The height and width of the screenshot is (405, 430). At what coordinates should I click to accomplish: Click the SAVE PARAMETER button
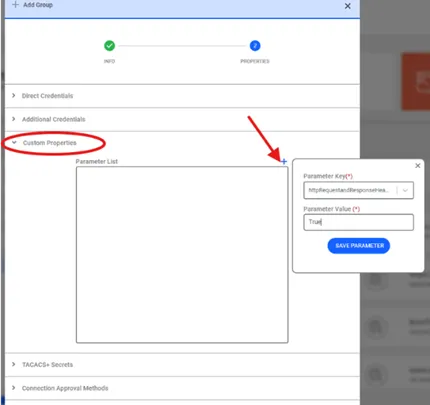(x=359, y=246)
